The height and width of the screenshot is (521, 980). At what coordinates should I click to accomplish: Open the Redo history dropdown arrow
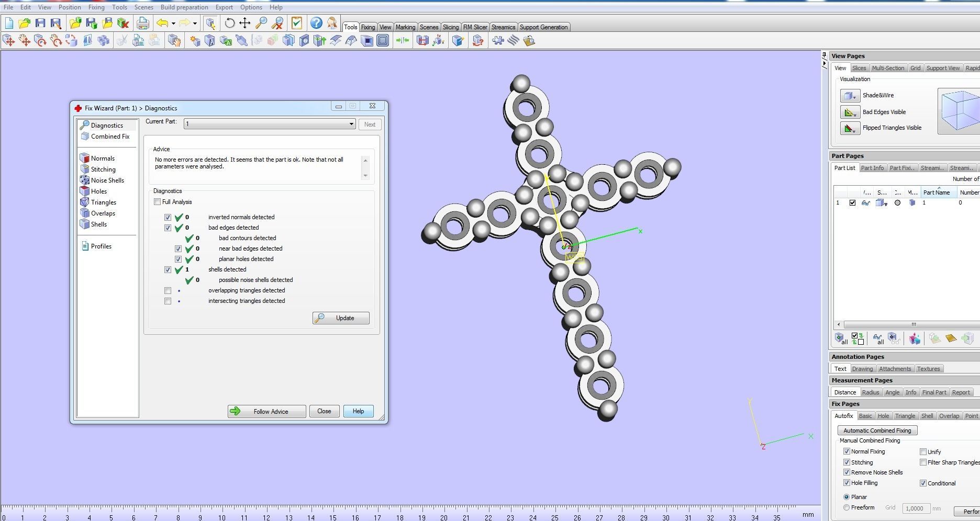tap(195, 23)
